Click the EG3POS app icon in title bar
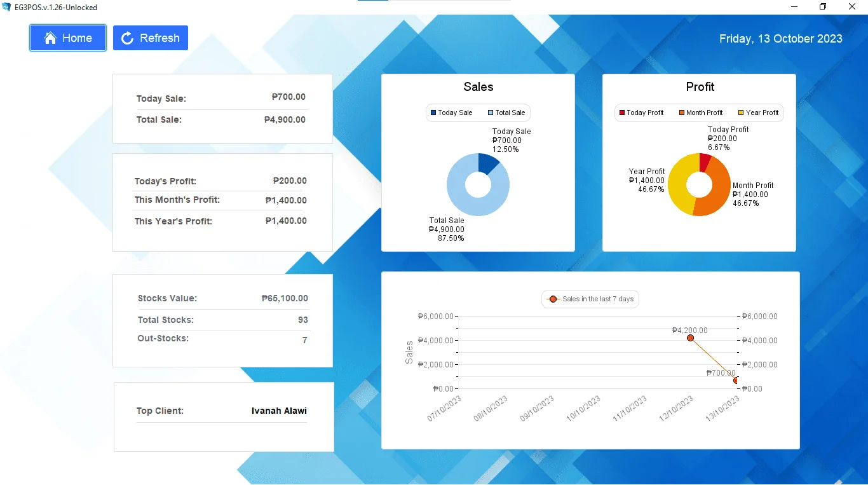Viewport: 868px width, 485px height. (6, 7)
